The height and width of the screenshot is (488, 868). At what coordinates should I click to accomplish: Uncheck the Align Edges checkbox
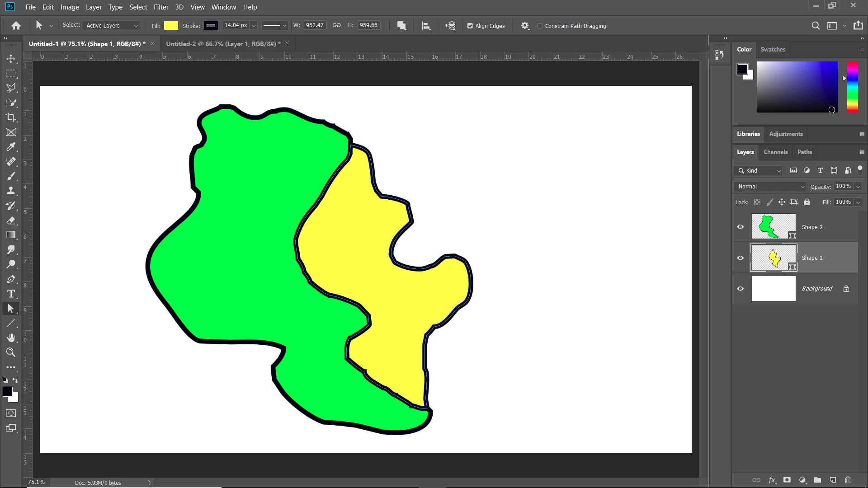(470, 26)
